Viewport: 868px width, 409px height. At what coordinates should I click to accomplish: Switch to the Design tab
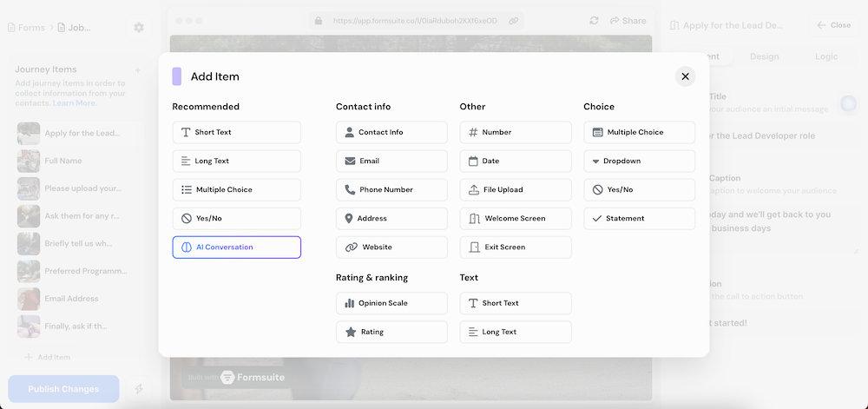point(765,56)
